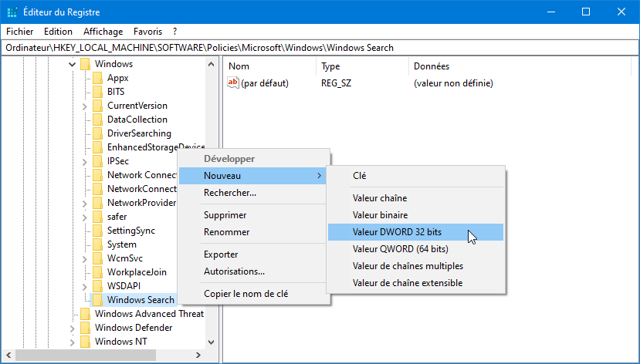This screenshot has height=364, width=640.
Task: Expand the safer key
Action: [84, 217]
